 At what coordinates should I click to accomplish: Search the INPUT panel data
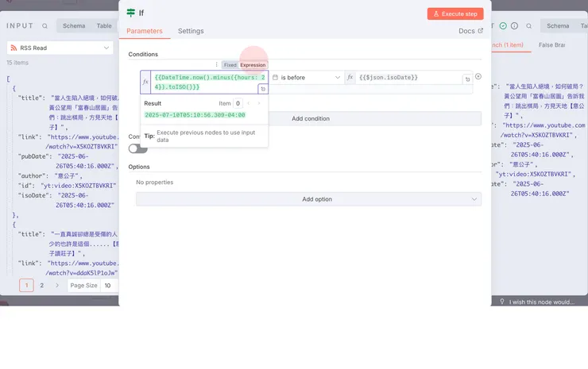44,26
